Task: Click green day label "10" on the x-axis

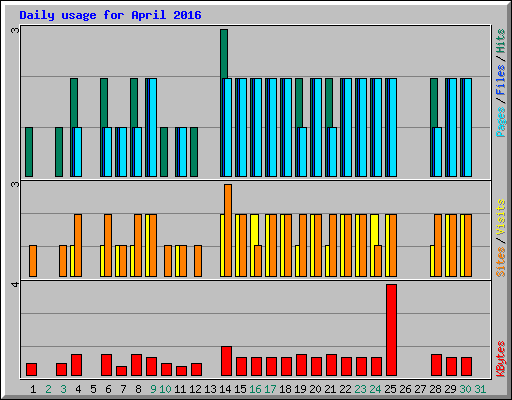Action: pyautogui.click(x=165, y=389)
